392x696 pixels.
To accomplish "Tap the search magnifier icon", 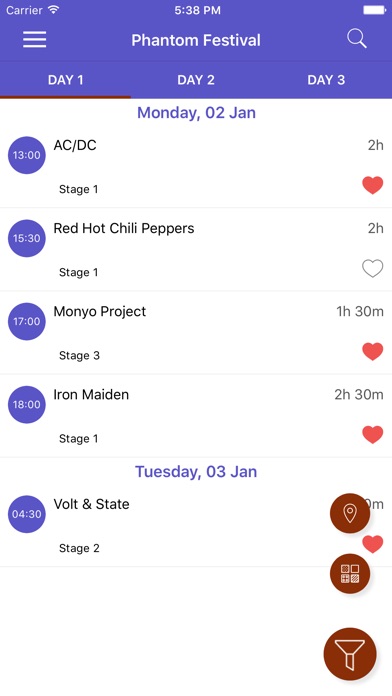I will [356, 39].
